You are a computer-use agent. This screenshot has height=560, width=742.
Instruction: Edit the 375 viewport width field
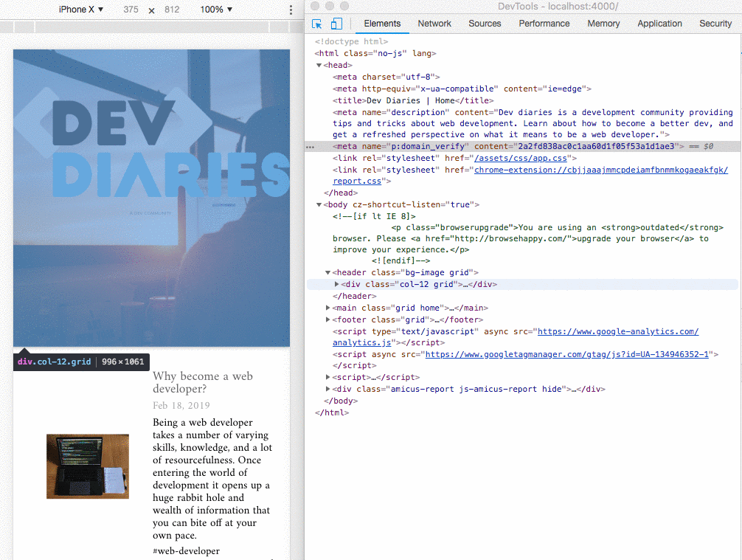pos(131,10)
